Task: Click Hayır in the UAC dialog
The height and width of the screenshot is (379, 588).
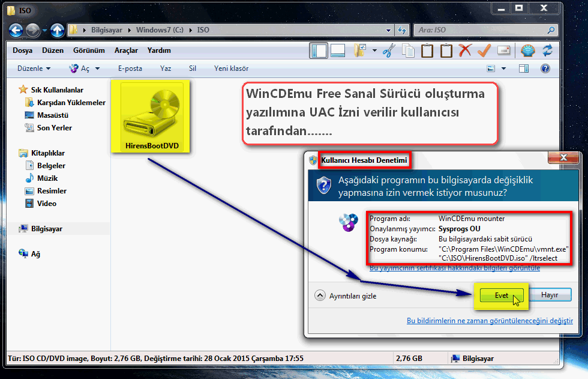Action: coord(550,295)
